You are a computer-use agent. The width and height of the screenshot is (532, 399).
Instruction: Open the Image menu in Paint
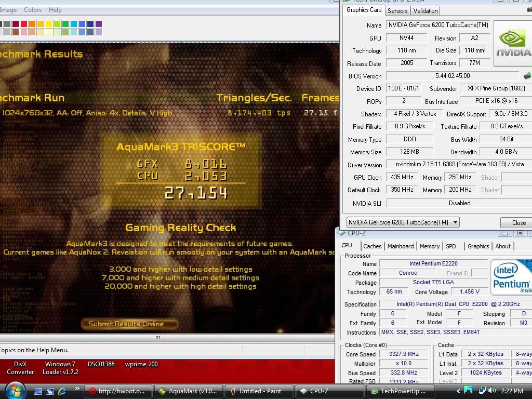click(8, 10)
